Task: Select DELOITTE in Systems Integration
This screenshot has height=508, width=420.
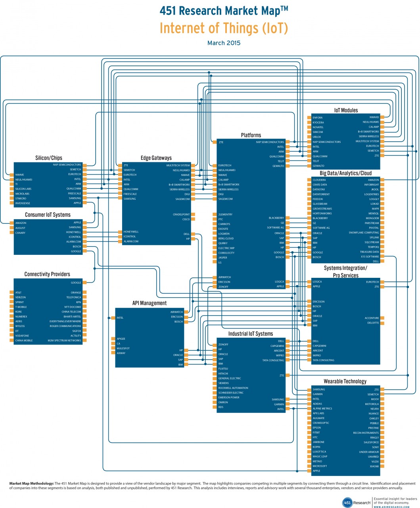Action: [373, 323]
